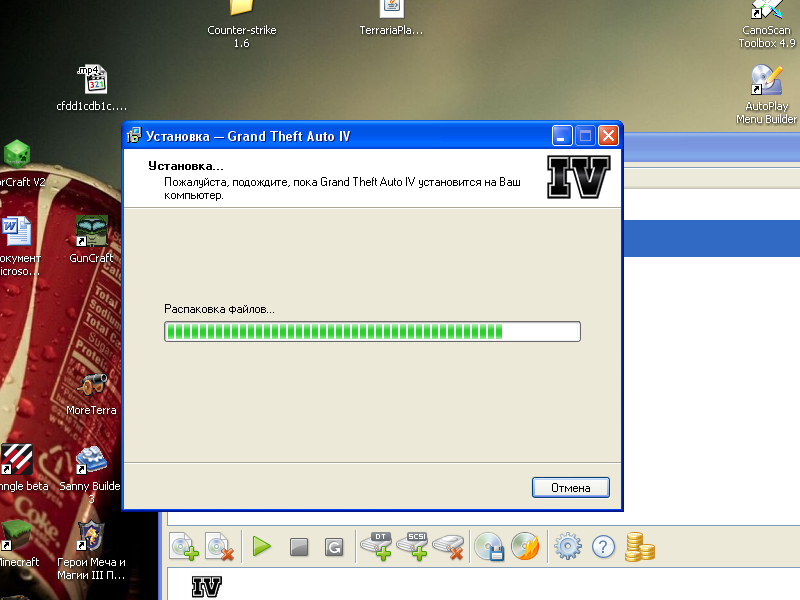Open Daemon Tools preferences gear icon
Screen dimensions: 800x600
pos(567,546)
